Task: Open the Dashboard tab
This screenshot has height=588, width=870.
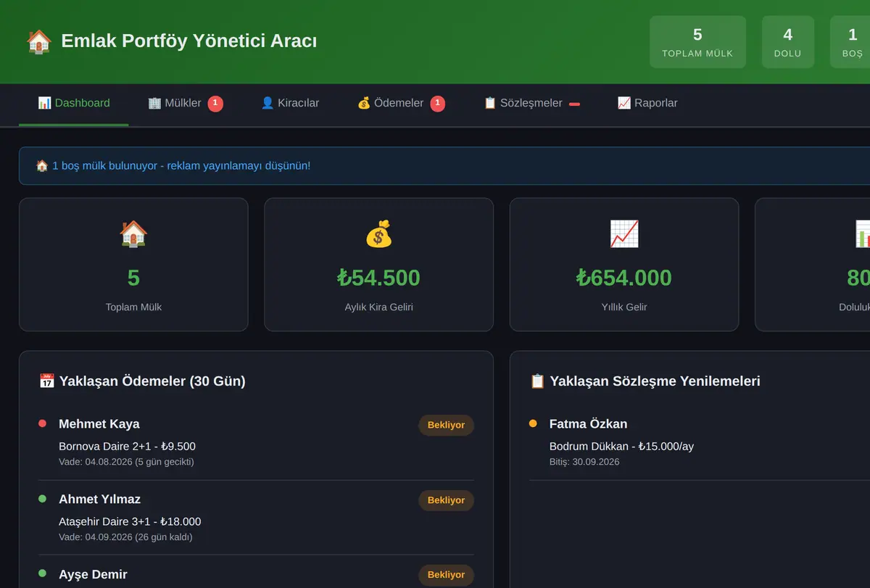Action: pos(74,104)
